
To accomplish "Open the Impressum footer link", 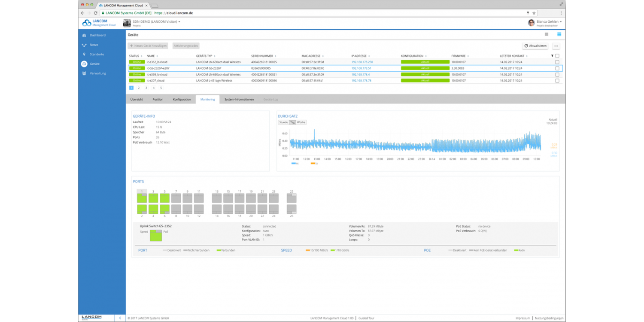I will [x=522, y=318].
